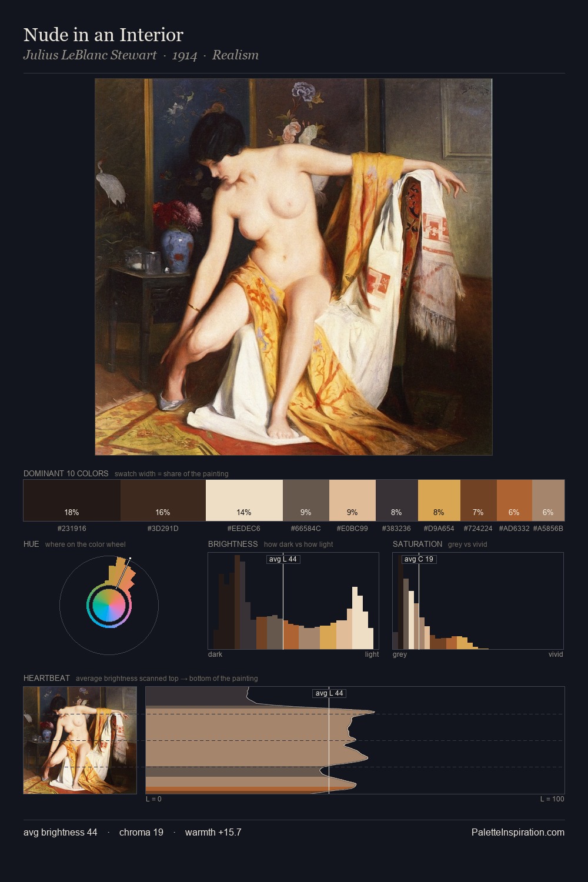Click the #AD6332 orange-brown swatch
Viewport: 588px width, 882px height.
click(514, 500)
